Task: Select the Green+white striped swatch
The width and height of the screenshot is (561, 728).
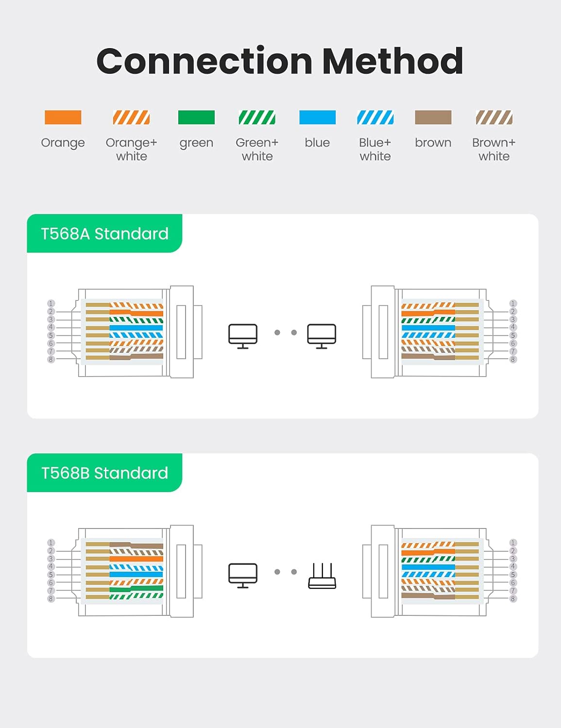Action: point(257,117)
